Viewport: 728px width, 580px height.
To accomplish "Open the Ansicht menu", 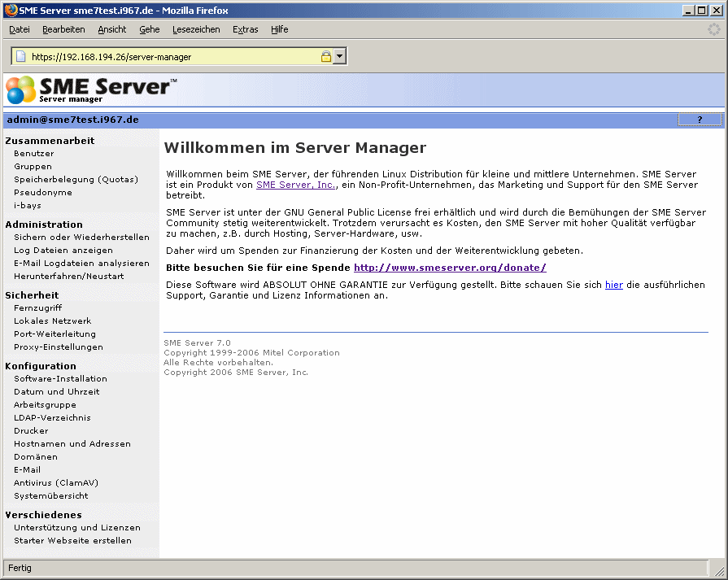I will point(112,29).
